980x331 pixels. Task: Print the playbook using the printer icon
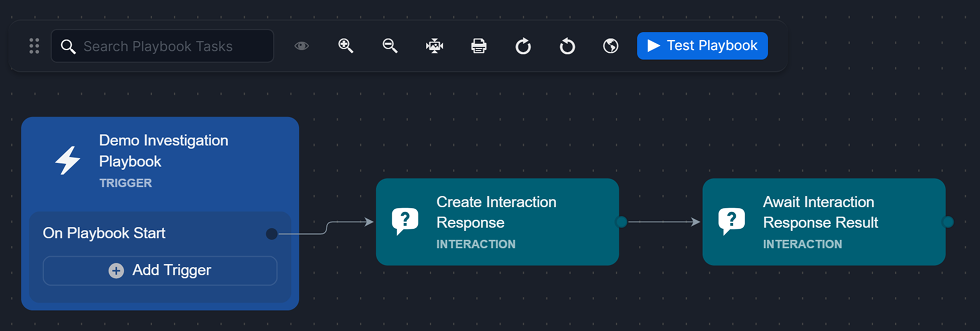478,46
